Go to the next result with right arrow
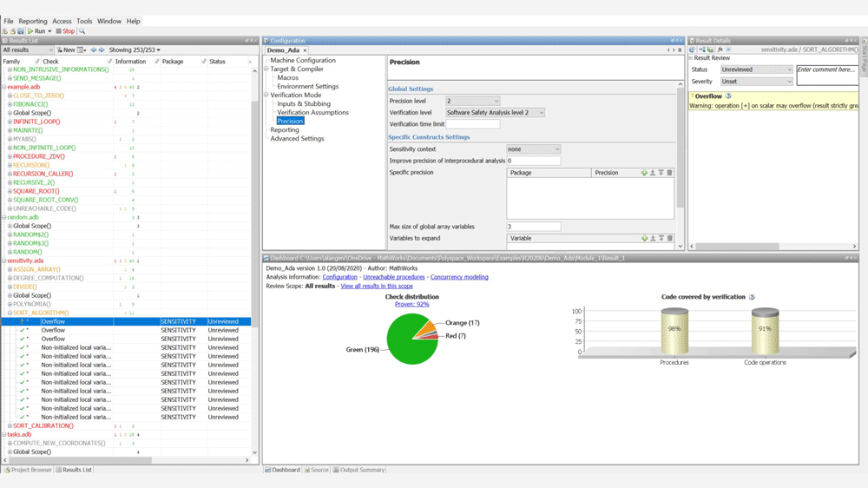Screen dimensions: 868x488 102,50
